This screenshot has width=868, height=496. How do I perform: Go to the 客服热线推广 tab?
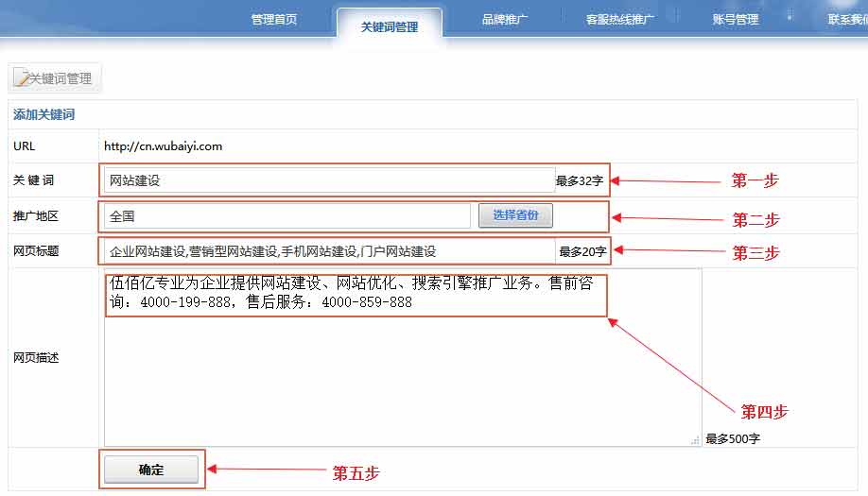(619, 20)
